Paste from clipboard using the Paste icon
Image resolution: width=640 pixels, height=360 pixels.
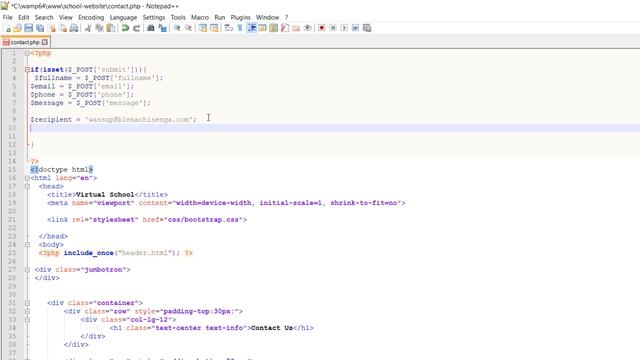pos(111,28)
